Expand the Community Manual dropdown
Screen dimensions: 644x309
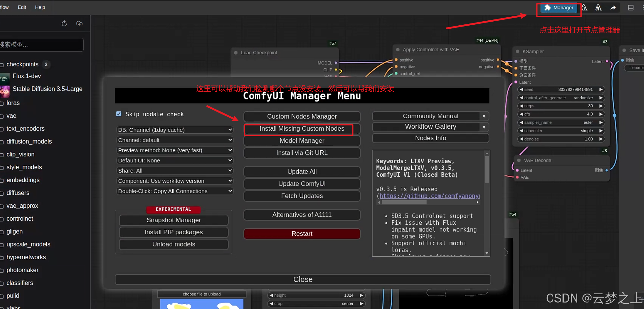pyautogui.click(x=484, y=116)
